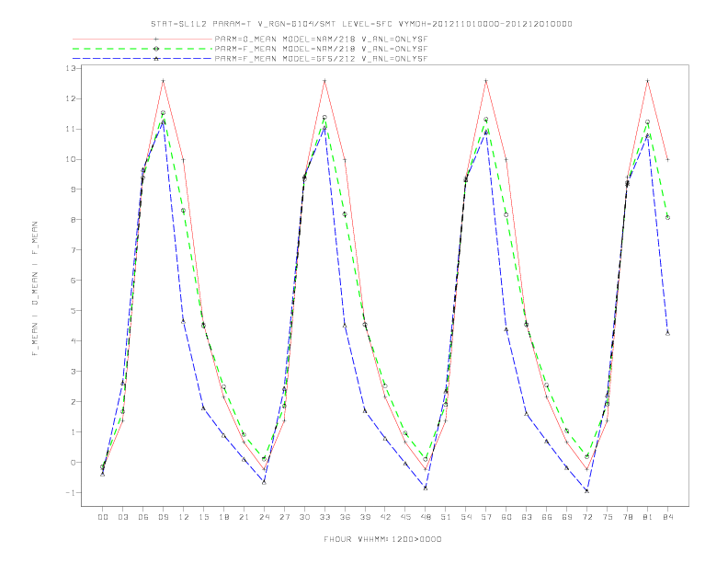Click x-axis tick label 54
Screen dimensions: 728x563
[x=466, y=517]
